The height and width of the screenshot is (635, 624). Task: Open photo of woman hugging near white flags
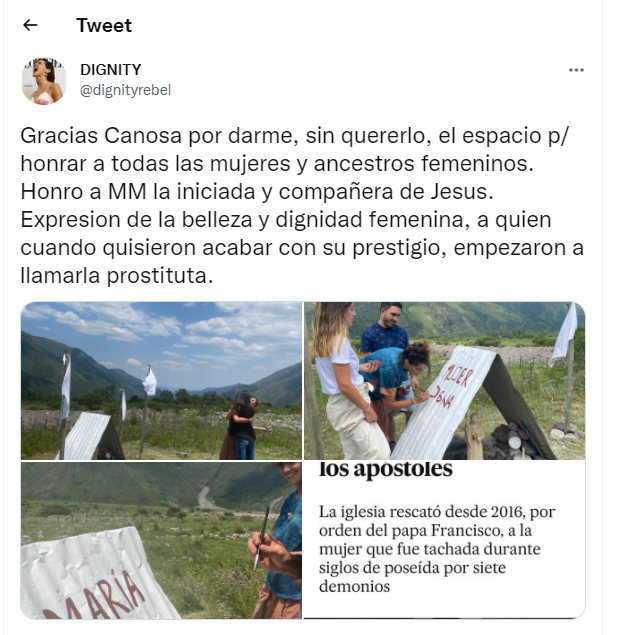point(161,380)
